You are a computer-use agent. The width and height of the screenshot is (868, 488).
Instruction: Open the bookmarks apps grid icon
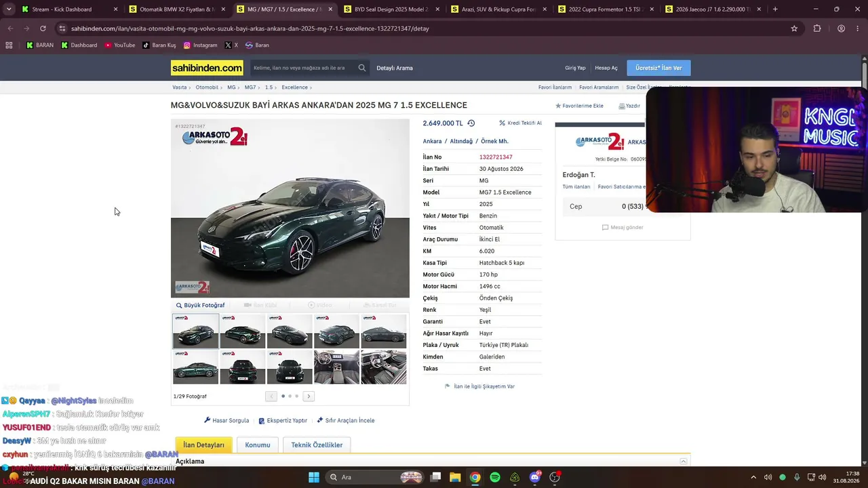click(x=9, y=45)
